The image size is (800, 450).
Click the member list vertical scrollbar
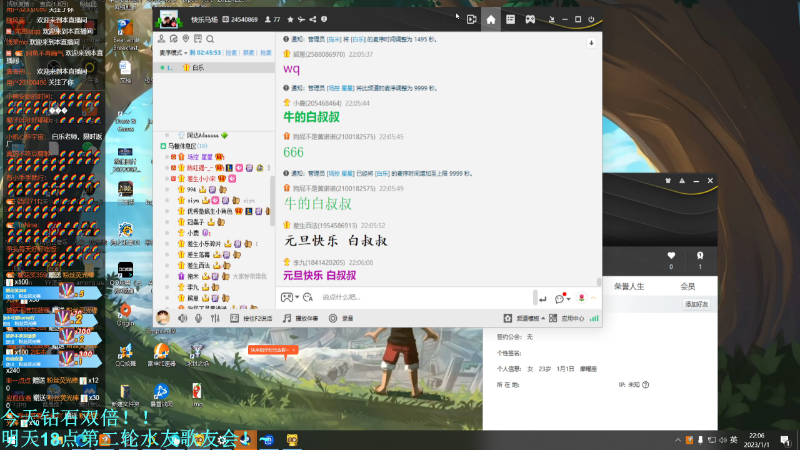pyautogui.click(x=272, y=202)
